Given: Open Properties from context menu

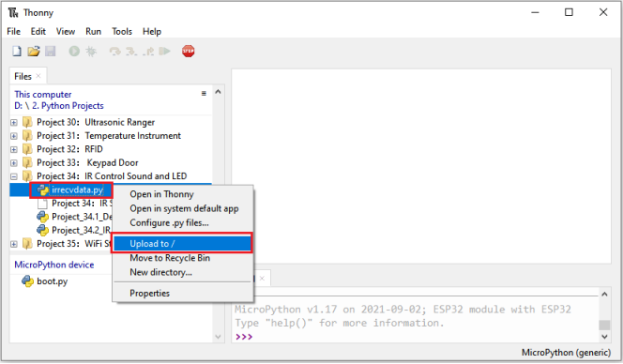Looking at the screenshot, I should (183, 294).
